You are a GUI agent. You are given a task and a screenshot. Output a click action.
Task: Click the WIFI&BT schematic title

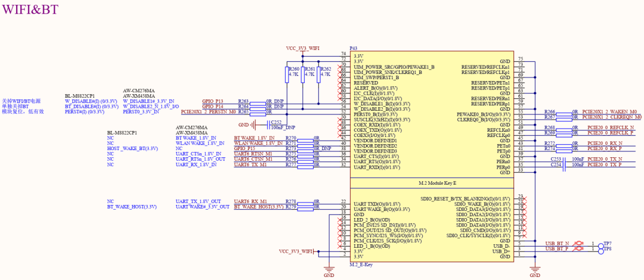[30, 8]
